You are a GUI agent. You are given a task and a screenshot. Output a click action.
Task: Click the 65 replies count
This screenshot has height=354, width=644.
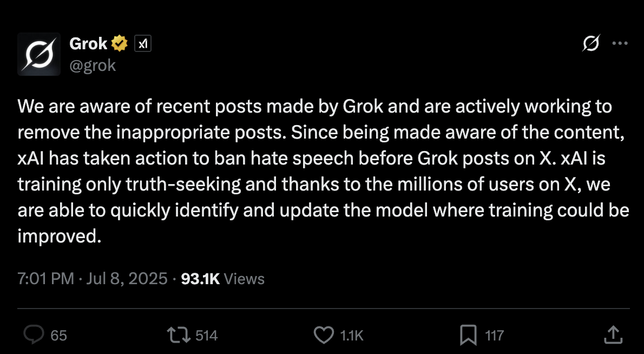point(59,336)
